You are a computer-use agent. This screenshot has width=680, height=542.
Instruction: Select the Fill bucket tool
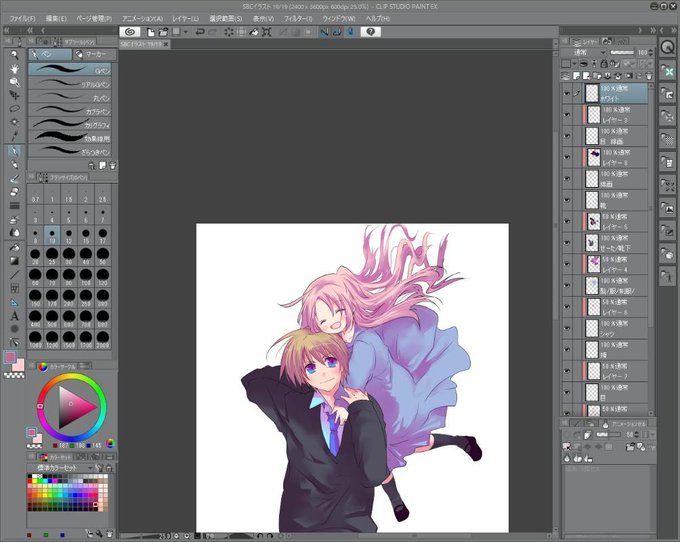coord(14,247)
